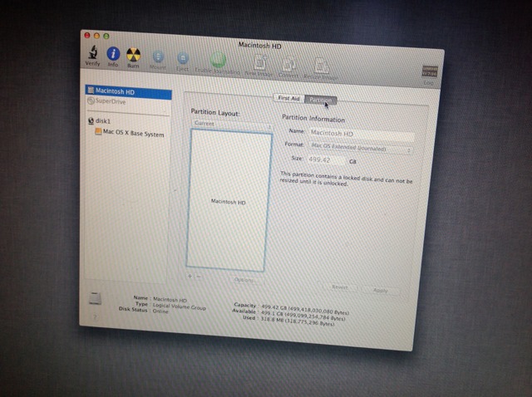This screenshot has height=397, width=532.
Task: Click the Options button
Action: [x=244, y=280]
